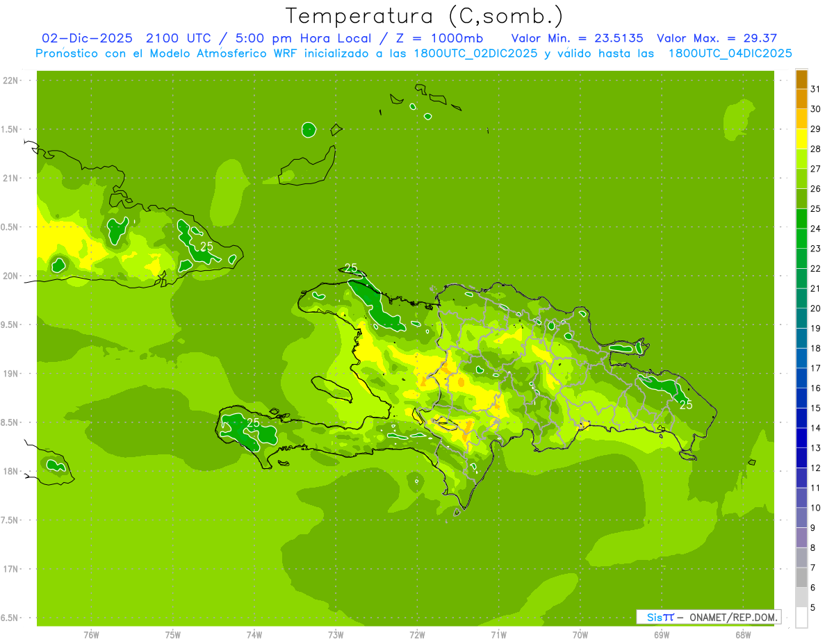Screen dimensions: 834x644
Task: Click the colorbar swatch between 29 and 30
Action: point(801,119)
